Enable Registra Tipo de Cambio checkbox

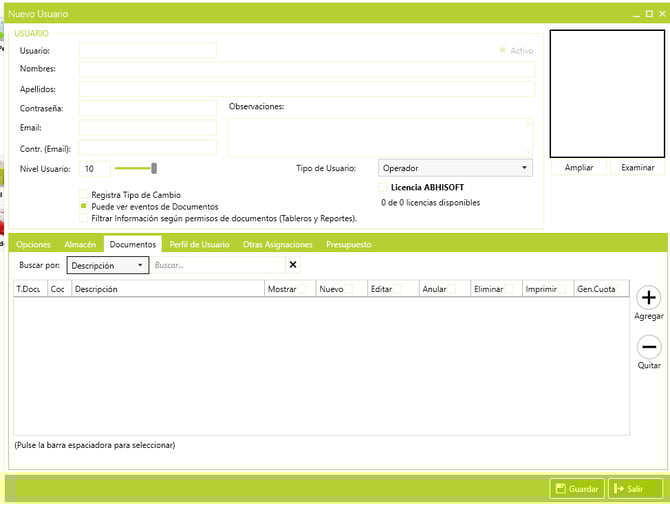[x=84, y=195]
